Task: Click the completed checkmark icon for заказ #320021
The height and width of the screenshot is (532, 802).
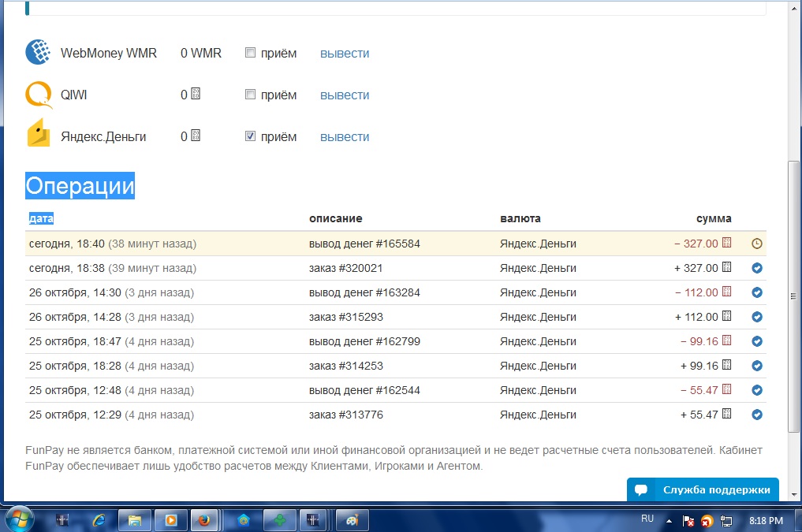Action: (x=757, y=268)
